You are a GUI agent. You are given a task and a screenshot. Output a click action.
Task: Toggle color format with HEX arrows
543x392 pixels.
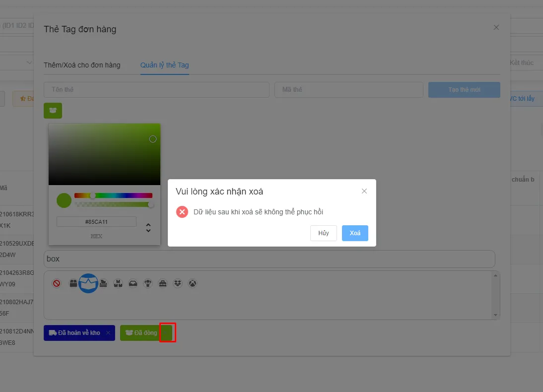[x=148, y=228]
